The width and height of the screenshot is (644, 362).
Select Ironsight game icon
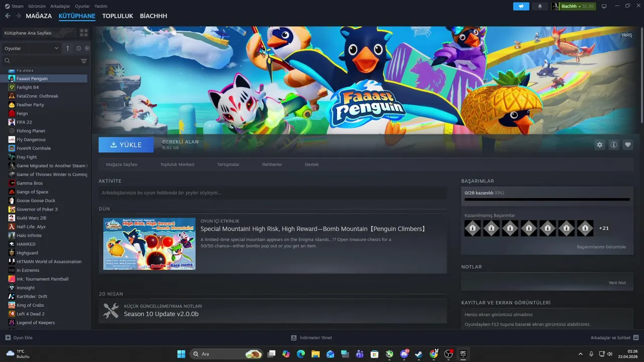(x=12, y=288)
